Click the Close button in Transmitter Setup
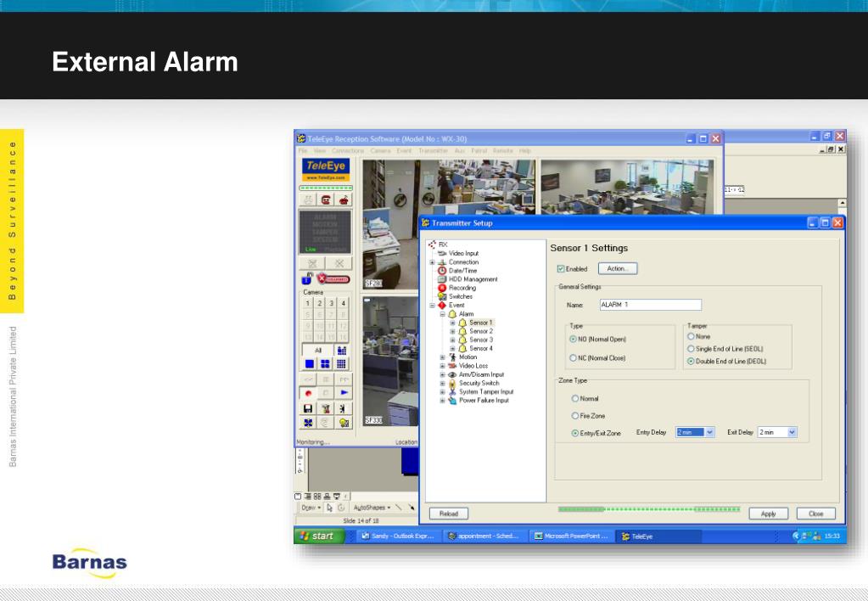This screenshot has height=601, width=868. pyautogui.click(x=816, y=514)
